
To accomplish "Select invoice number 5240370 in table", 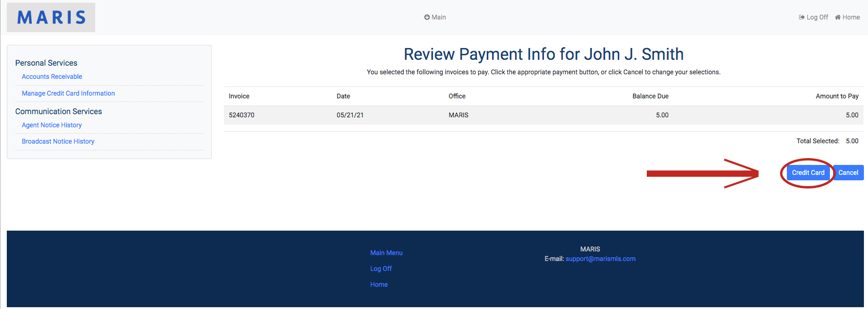I will coord(242,115).
